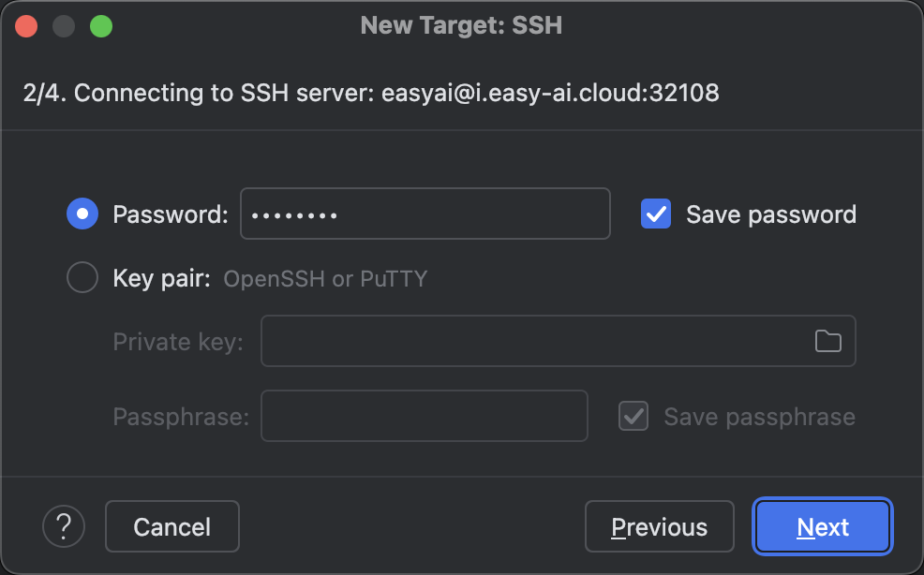Select the Password authentication radio button
This screenshot has width=924, height=575.
pos(82,214)
